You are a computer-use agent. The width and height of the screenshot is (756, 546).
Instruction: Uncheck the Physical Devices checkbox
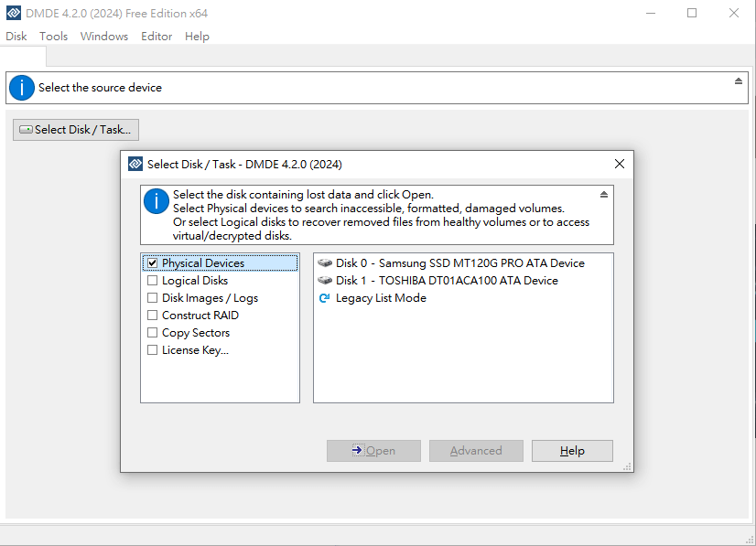[x=152, y=263]
